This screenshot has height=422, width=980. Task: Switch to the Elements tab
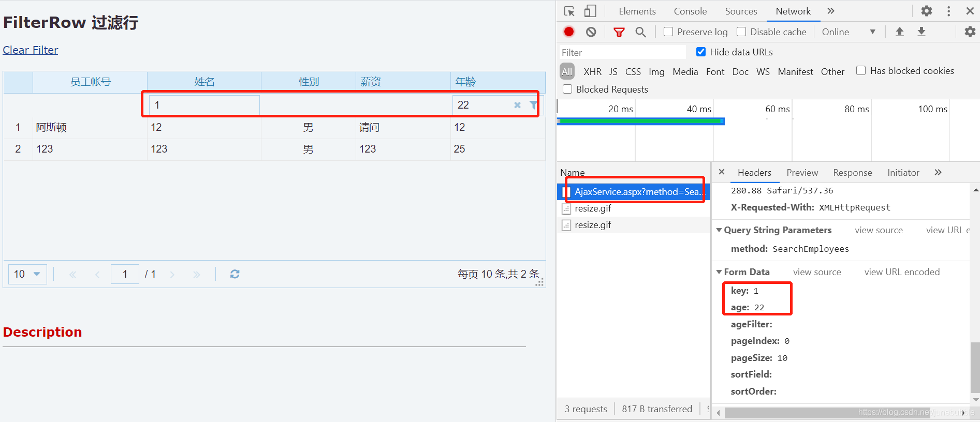coord(637,11)
